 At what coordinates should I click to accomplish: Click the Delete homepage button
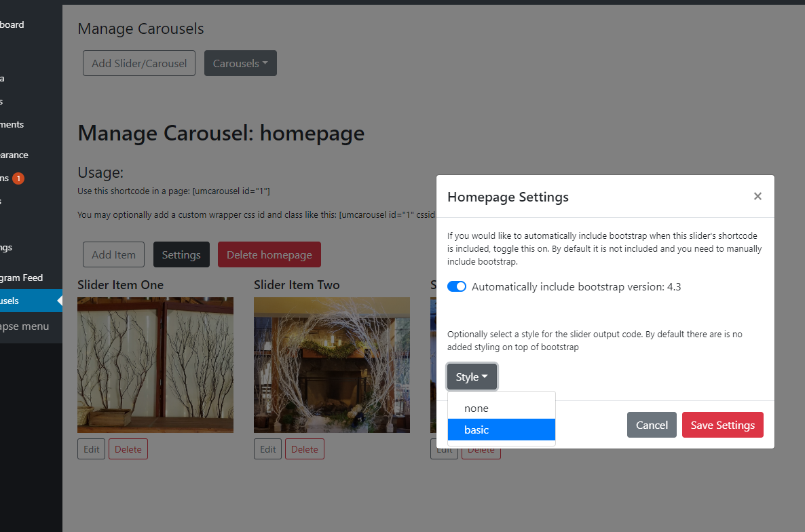pos(269,254)
